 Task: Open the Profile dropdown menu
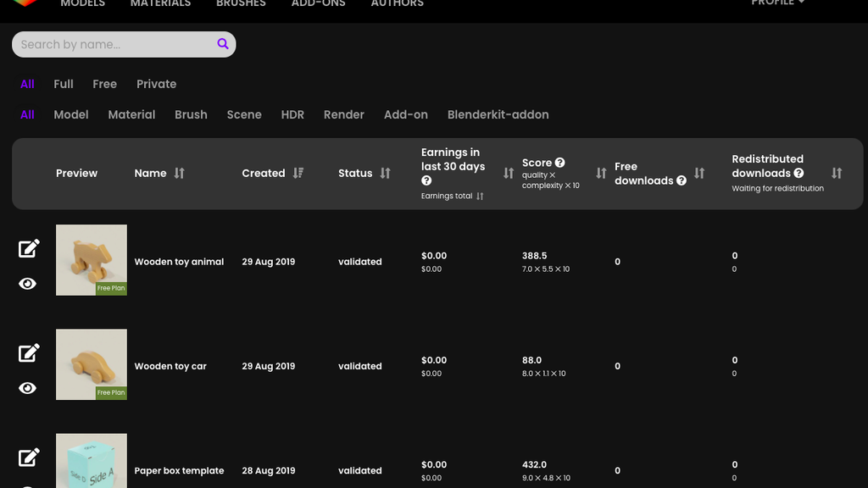pos(777,3)
